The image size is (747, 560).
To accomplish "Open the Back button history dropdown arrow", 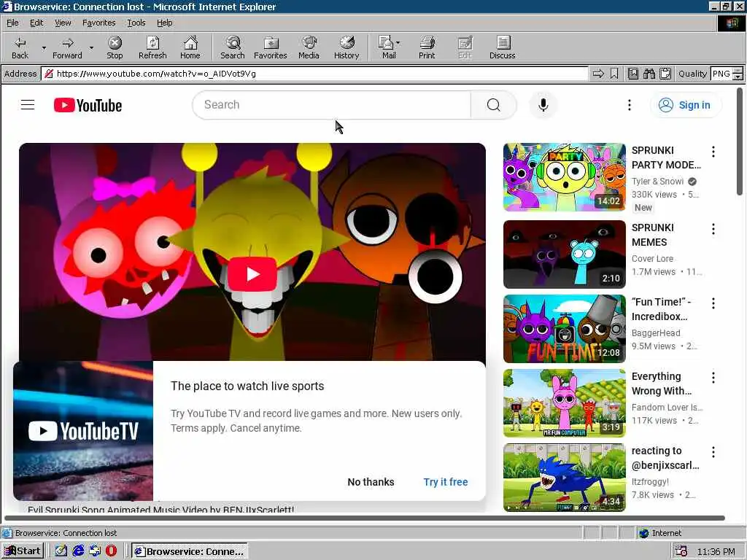I will pos(44,47).
